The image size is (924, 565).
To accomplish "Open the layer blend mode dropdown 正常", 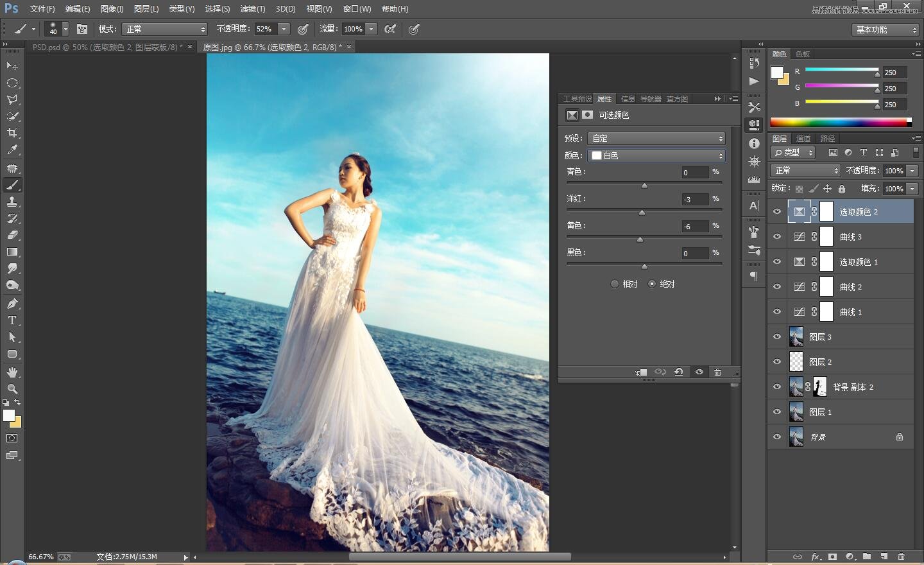I will coord(805,170).
